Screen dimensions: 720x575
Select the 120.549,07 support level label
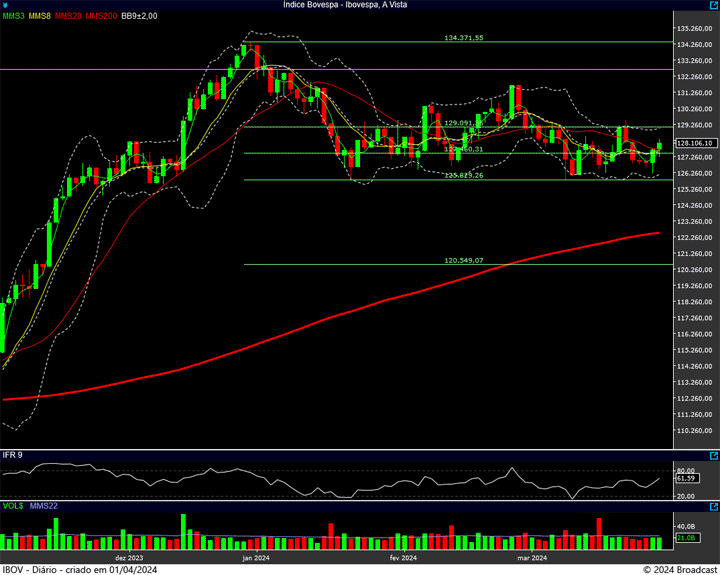[463, 261]
